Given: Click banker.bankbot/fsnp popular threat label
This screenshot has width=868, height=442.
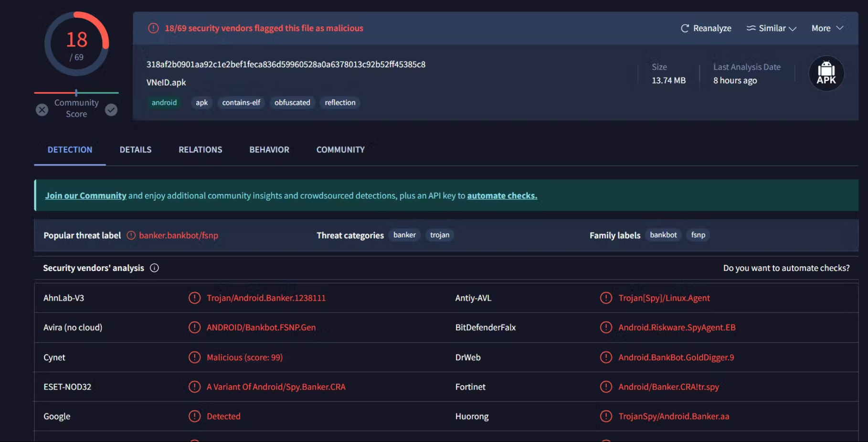Looking at the screenshot, I should (179, 235).
